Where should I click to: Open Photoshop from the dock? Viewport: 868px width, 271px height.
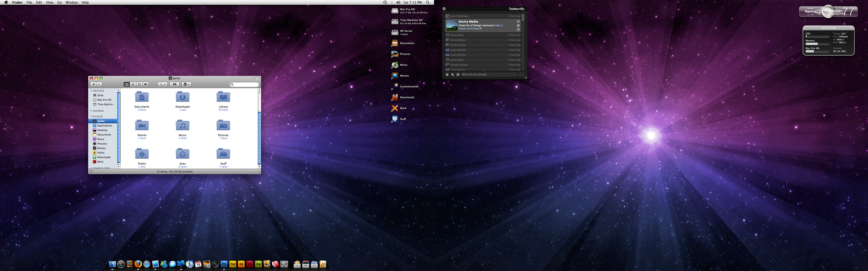224,264
